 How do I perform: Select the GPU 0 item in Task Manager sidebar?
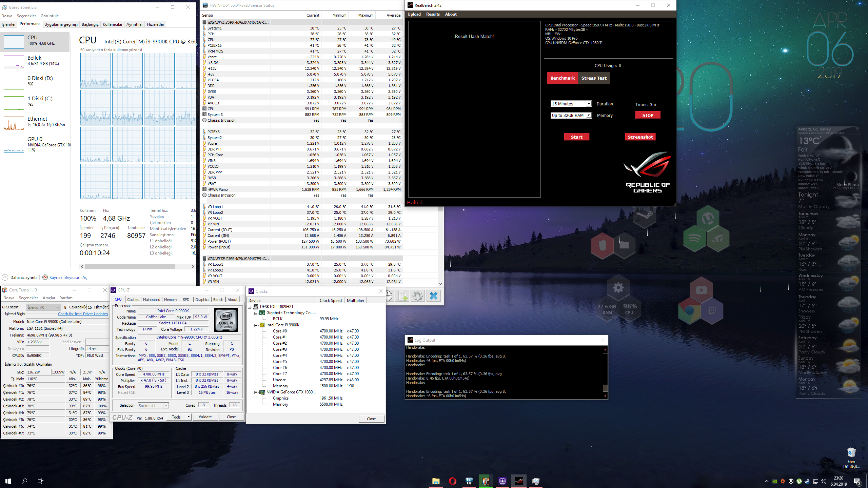(35, 144)
